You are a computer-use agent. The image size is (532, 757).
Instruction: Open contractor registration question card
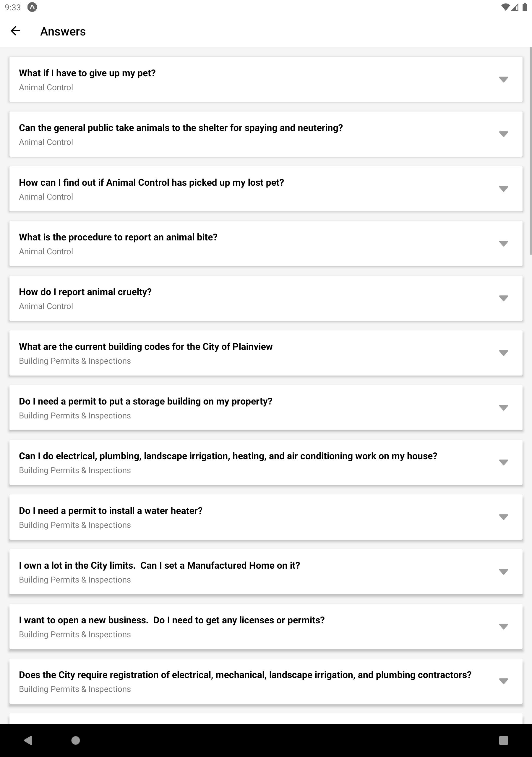pos(266,682)
